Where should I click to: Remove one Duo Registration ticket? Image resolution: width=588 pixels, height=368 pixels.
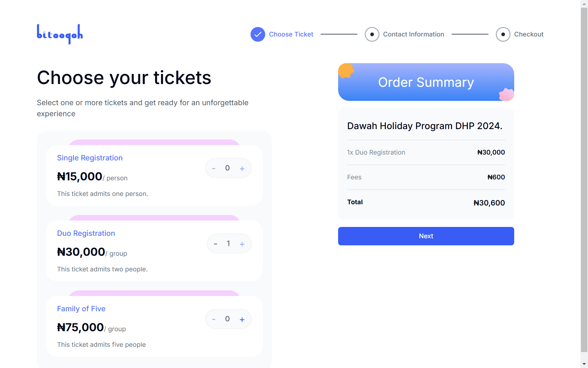[x=215, y=244]
